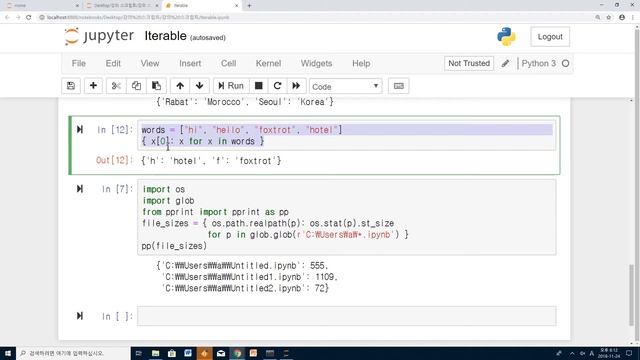Open File Explorer from taskbar
Screen dimensions: 640x360
(x=156, y=353)
